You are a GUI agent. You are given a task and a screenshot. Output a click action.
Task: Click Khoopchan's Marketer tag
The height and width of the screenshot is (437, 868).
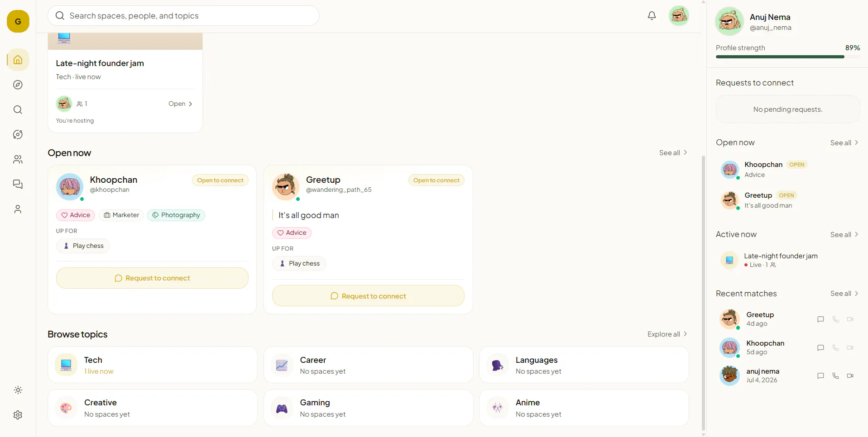[121, 215]
